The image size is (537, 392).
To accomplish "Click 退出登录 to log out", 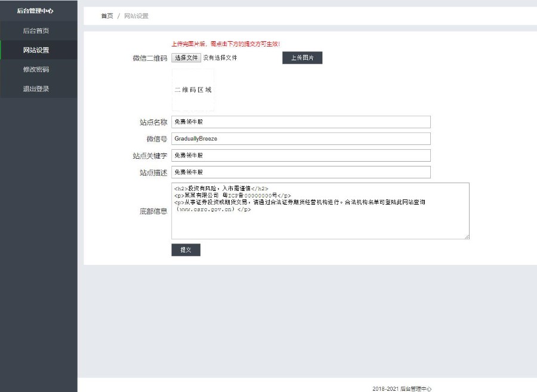I will 39,89.
